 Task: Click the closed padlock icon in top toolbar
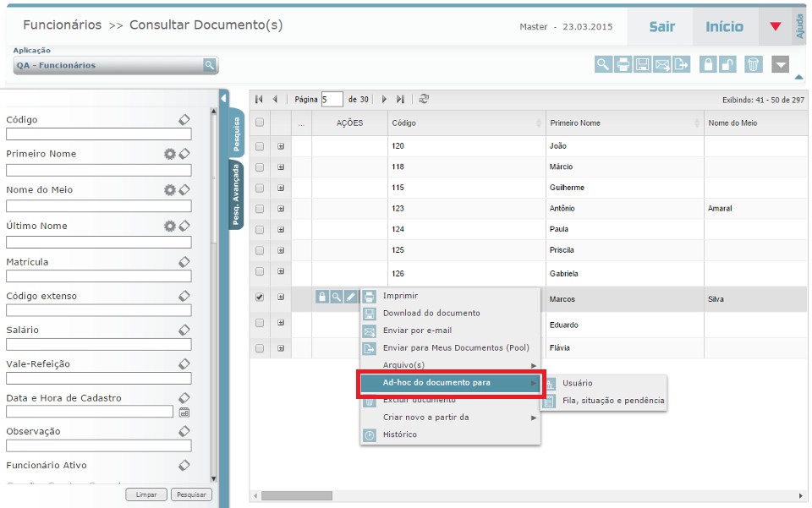(708, 64)
